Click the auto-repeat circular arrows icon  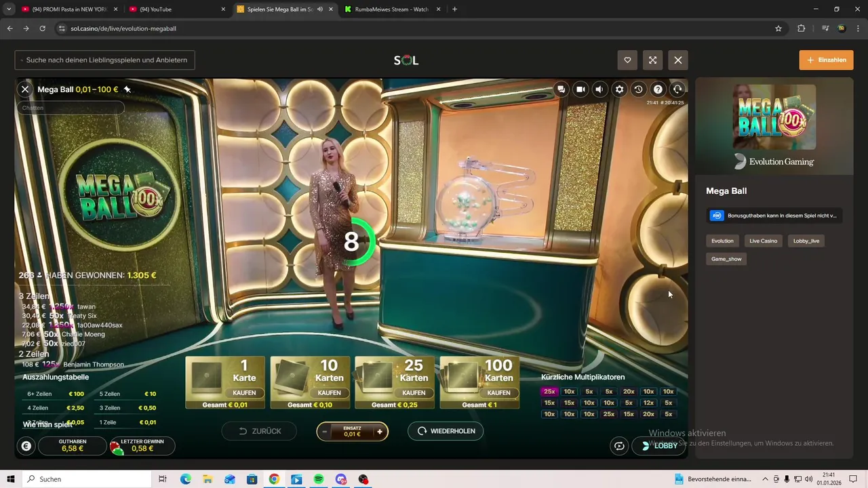(618, 445)
